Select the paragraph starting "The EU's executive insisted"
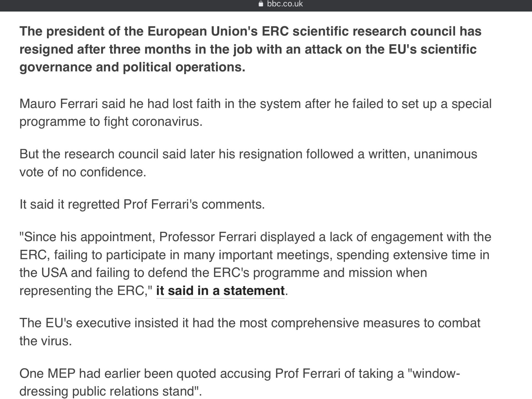 click(x=250, y=332)
